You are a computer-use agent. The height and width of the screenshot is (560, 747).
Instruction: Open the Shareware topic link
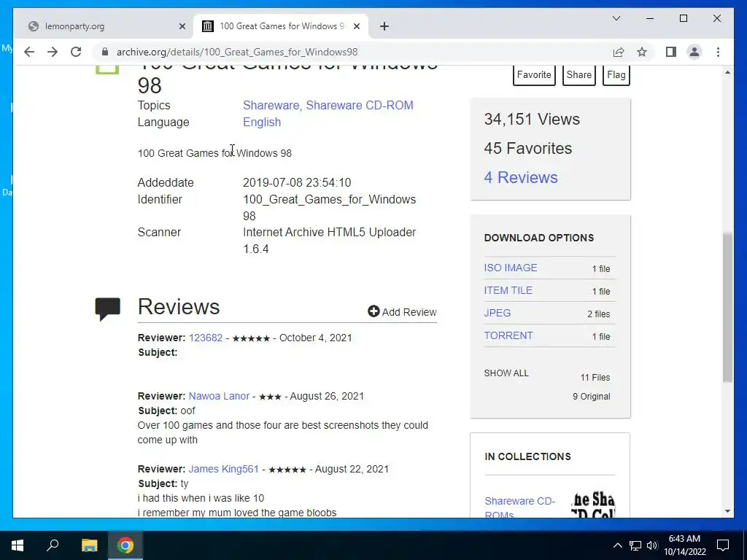270,105
